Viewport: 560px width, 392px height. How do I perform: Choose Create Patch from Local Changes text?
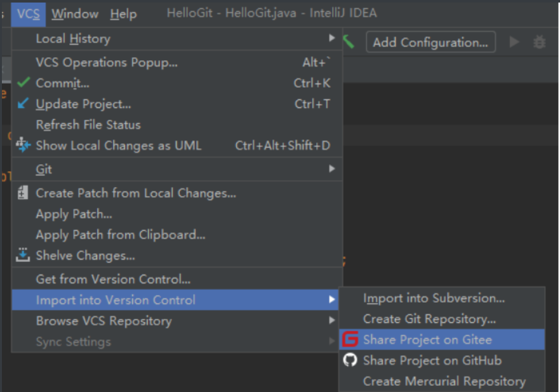tap(136, 193)
